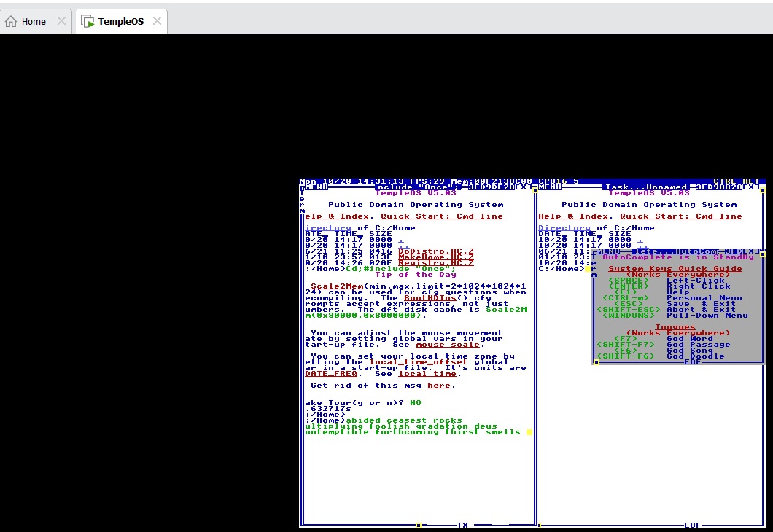
Task: Click yellow cursor after 'thirst smells'
Action: pyautogui.click(x=529, y=432)
